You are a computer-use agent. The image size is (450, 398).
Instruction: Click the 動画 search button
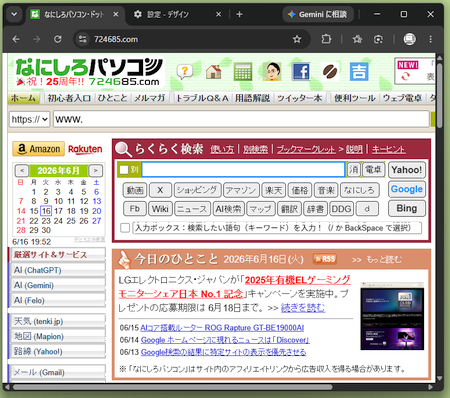tap(135, 190)
